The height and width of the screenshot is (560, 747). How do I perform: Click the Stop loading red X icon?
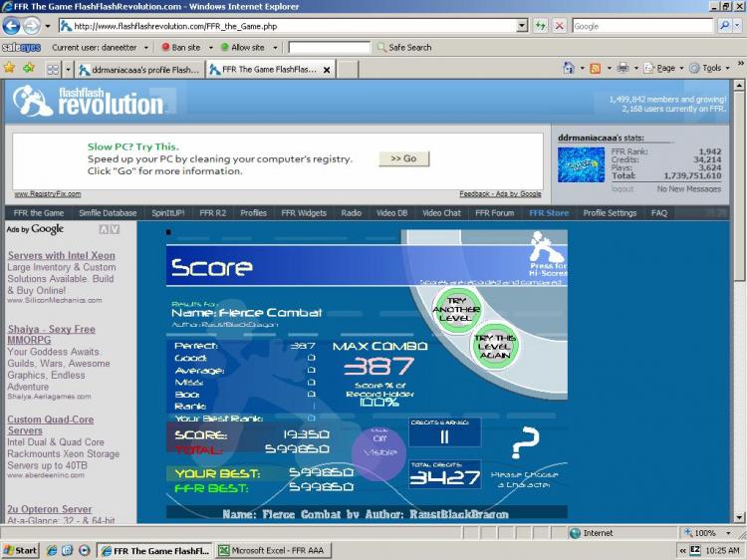(560, 26)
